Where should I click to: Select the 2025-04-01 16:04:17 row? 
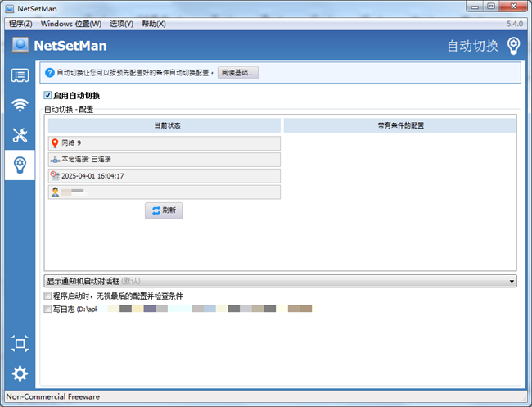point(165,176)
